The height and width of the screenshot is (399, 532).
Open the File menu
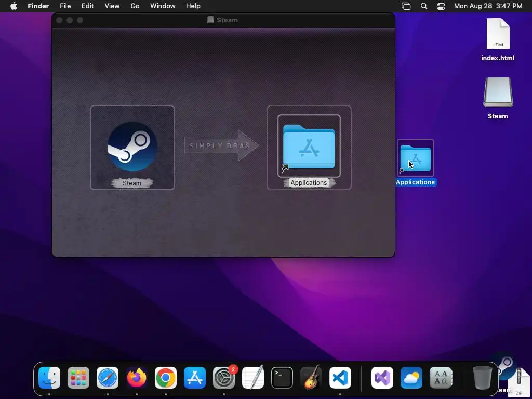65,6
